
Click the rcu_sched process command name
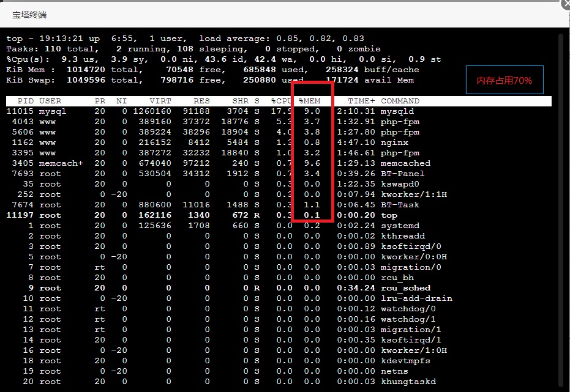coord(405,288)
